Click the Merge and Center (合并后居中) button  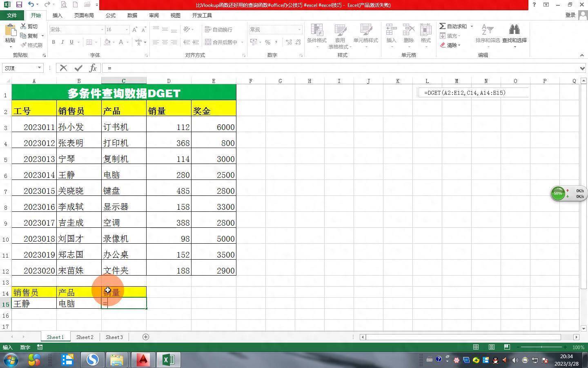point(221,42)
